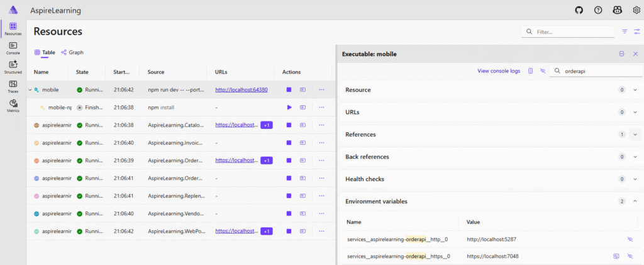Viewport: 644px width, 265px height.
Task: Expand the URLs section in details
Action: (635, 112)
